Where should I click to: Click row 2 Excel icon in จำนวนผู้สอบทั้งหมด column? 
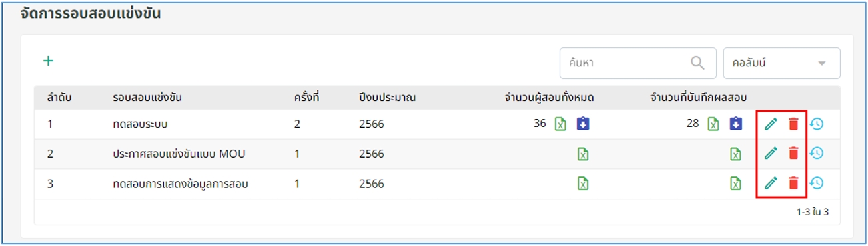582,154
